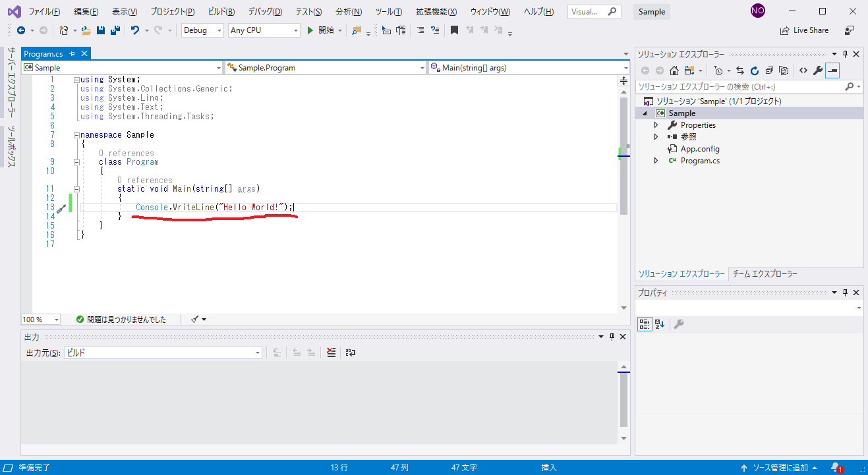
Task: Click the Live Share button
Action: click(x=804, y=30)
